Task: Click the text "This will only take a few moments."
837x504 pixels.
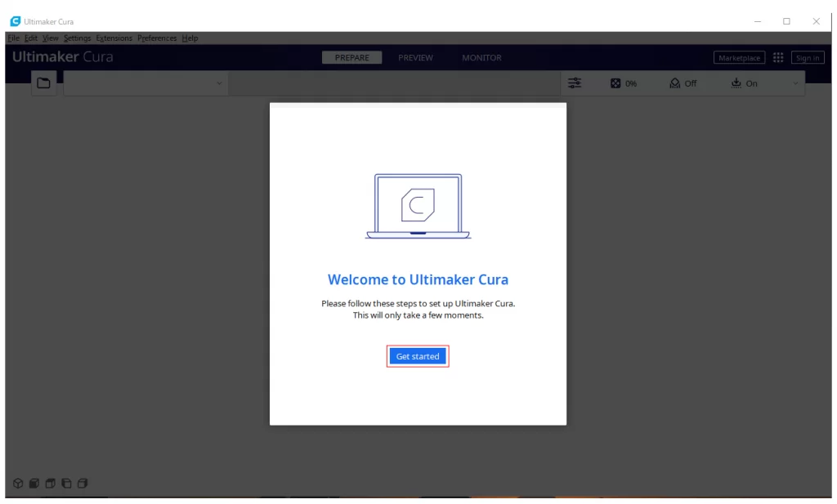Action: point(418,315)
